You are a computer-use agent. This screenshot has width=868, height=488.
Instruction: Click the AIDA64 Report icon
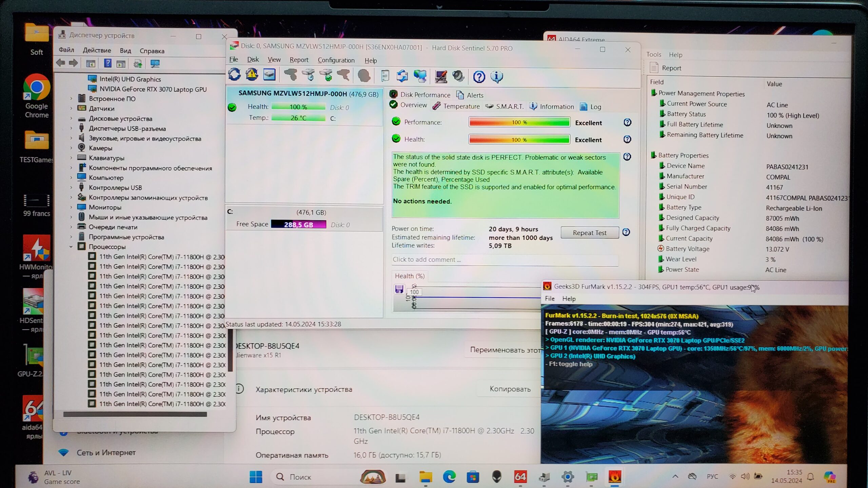(x=654, y=68)
